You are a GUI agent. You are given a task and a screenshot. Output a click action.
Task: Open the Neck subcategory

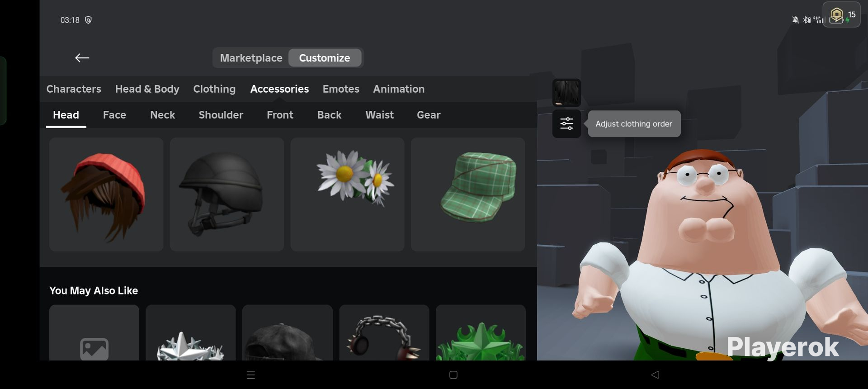coord(162,115)
